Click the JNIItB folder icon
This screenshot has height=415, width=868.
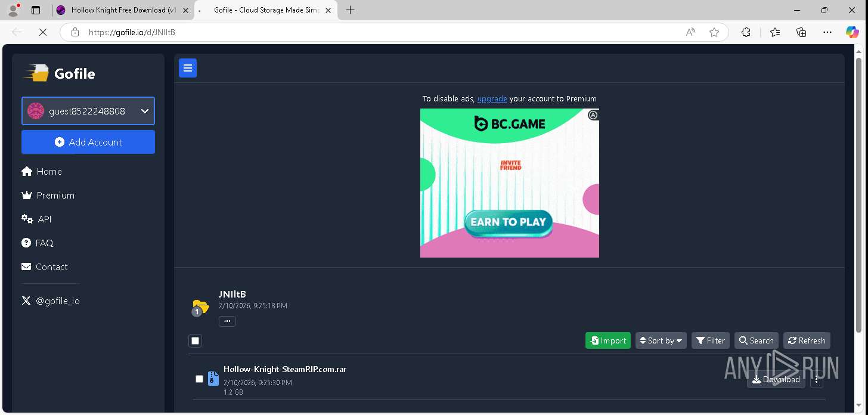(x=200, y=307)
